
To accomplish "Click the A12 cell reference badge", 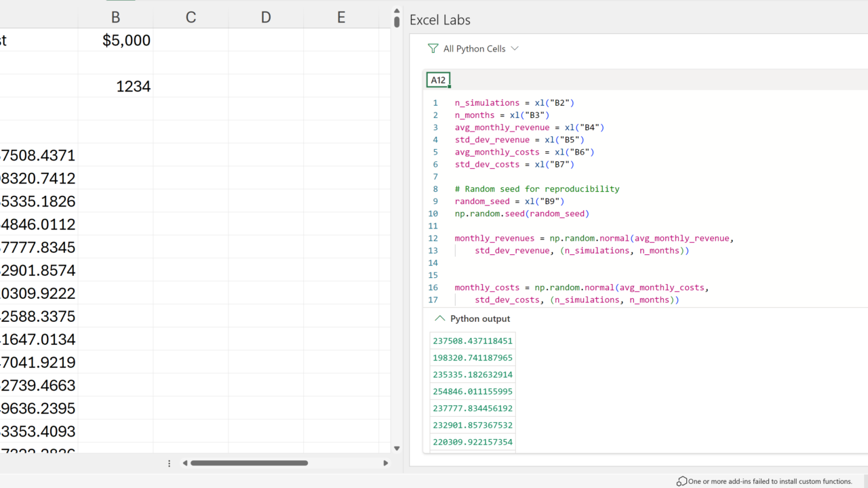I will click(x=438, y=80).
